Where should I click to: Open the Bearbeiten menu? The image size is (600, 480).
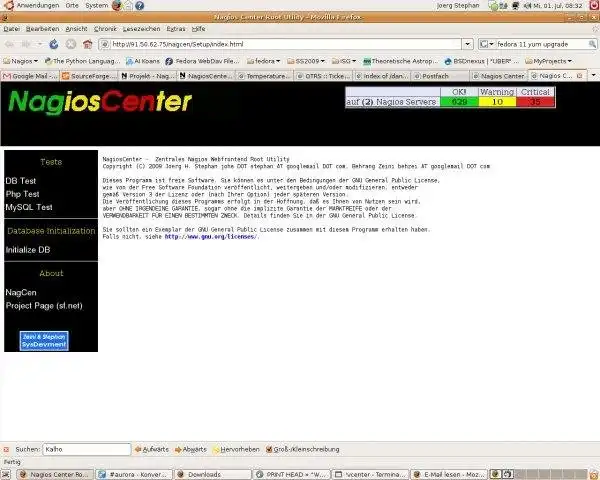42,29
